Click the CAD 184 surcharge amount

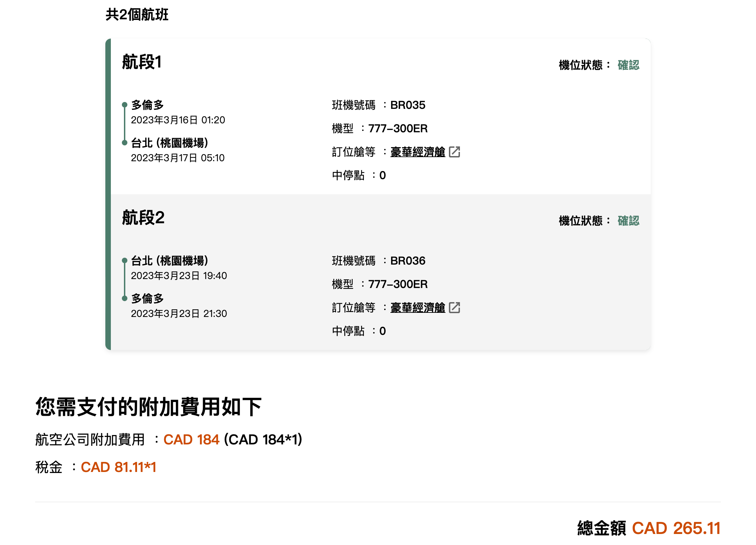pos(191,440)
